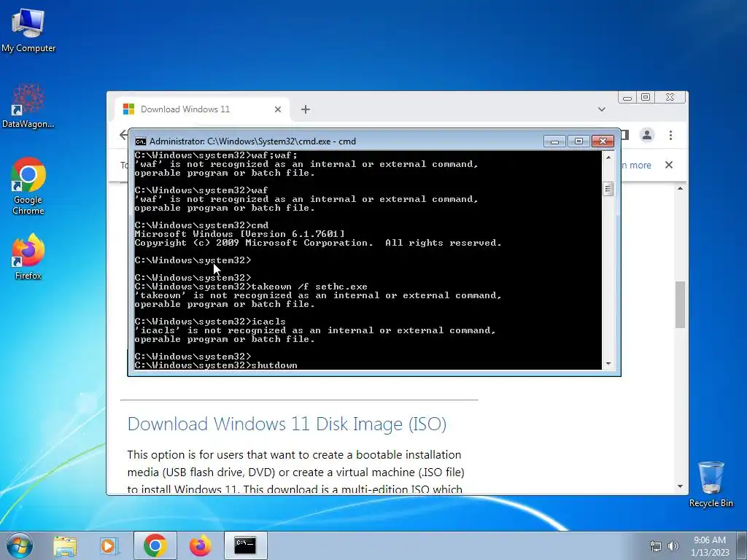Viewport: 747px width, 560px height.
Task: Close the Administrator cmd window
Action: [x=603, y=141]
